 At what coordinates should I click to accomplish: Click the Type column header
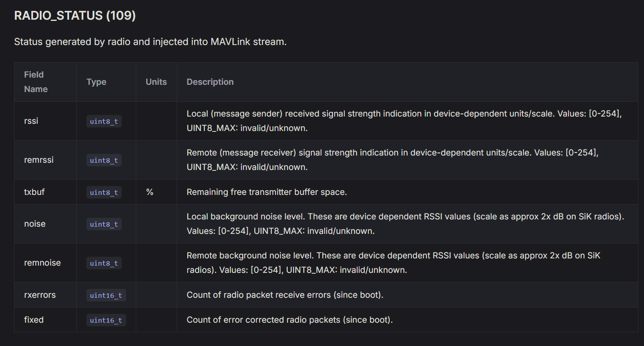click(96, 82)
